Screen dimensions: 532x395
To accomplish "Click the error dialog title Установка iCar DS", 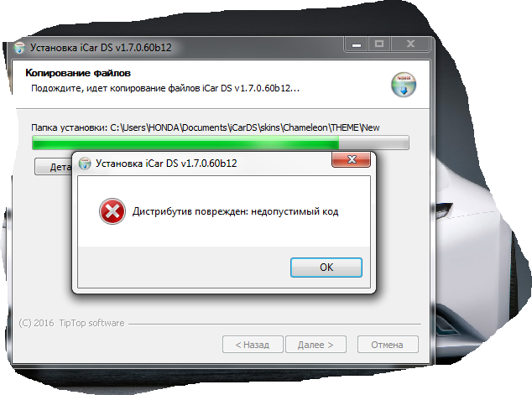I will pyautogui.click(x=166, y=164).
